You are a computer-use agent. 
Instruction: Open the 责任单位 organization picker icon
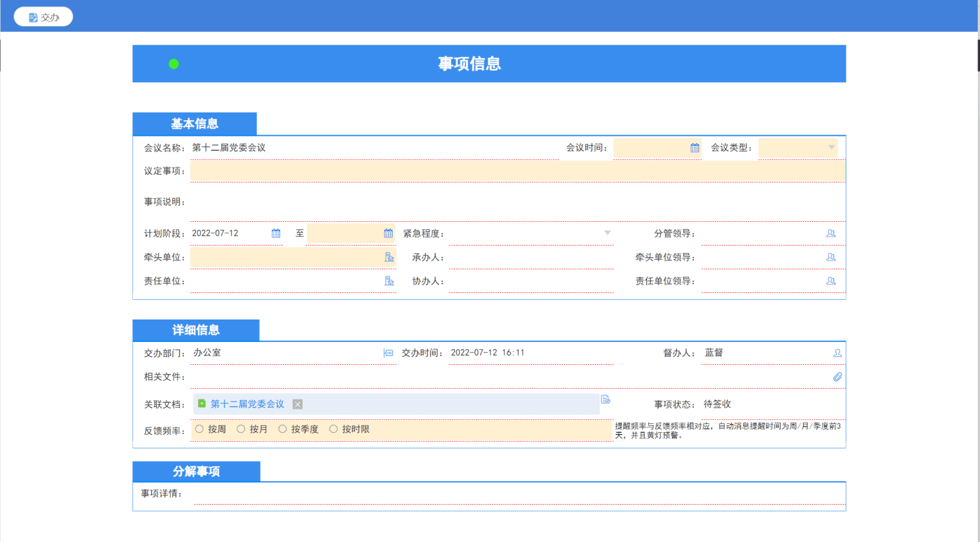click(x=389, y=281)
